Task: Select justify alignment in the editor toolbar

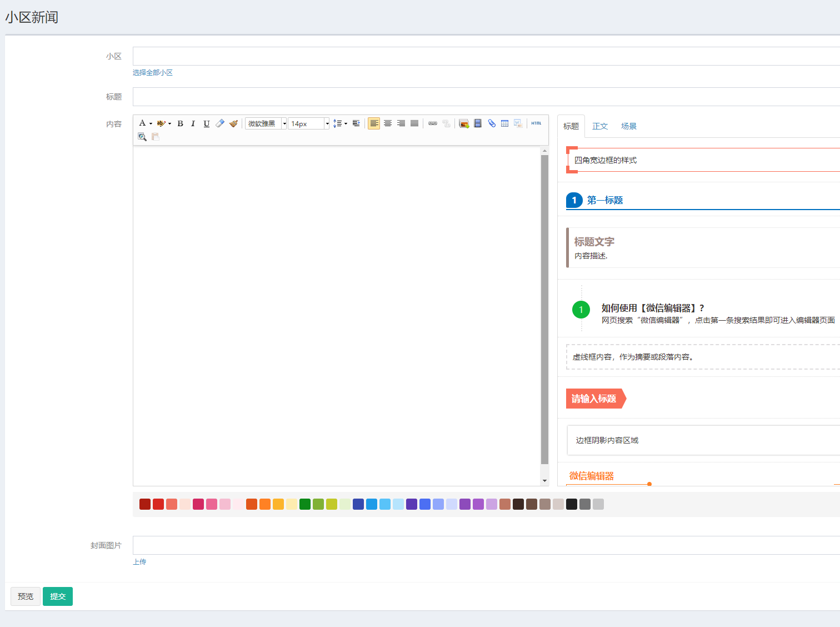Action: click(414, 123)
